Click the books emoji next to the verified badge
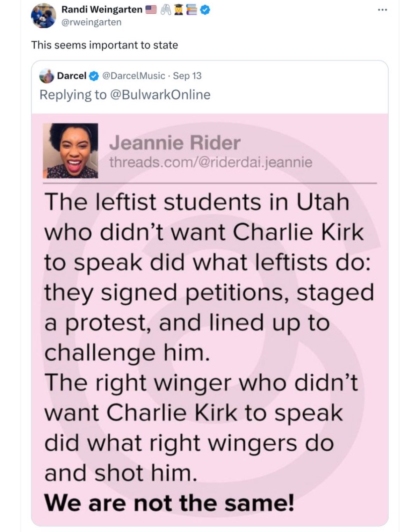 tap(196, 10)
